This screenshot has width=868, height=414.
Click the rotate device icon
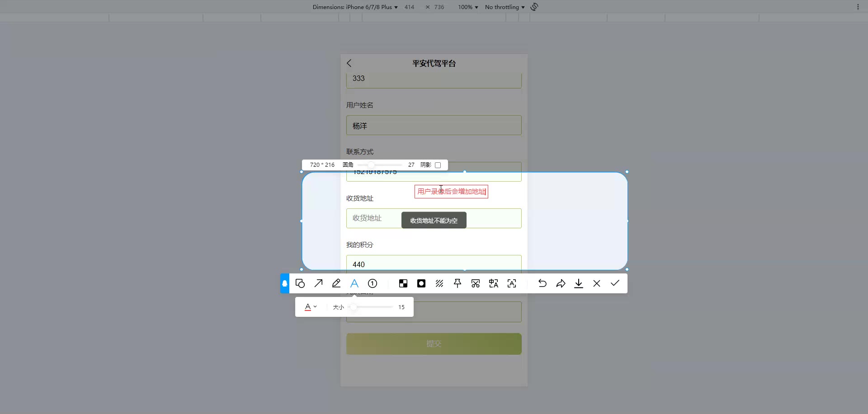534,7
